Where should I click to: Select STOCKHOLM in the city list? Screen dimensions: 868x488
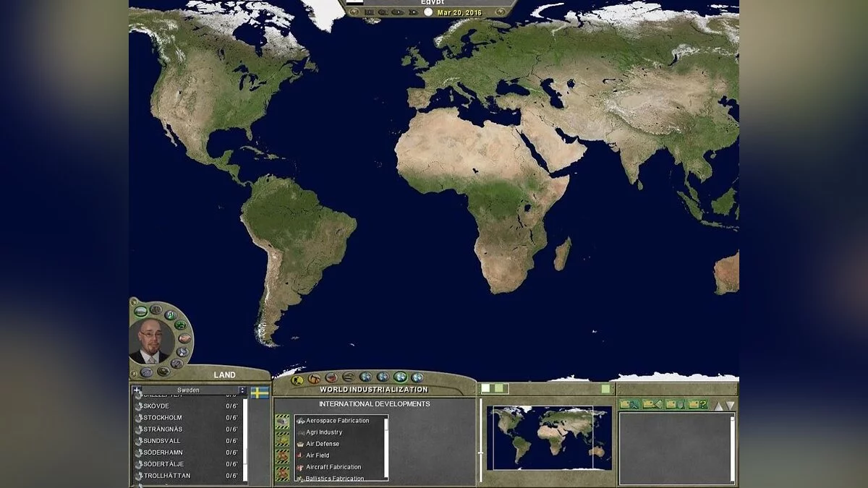[x=187, y=418]
